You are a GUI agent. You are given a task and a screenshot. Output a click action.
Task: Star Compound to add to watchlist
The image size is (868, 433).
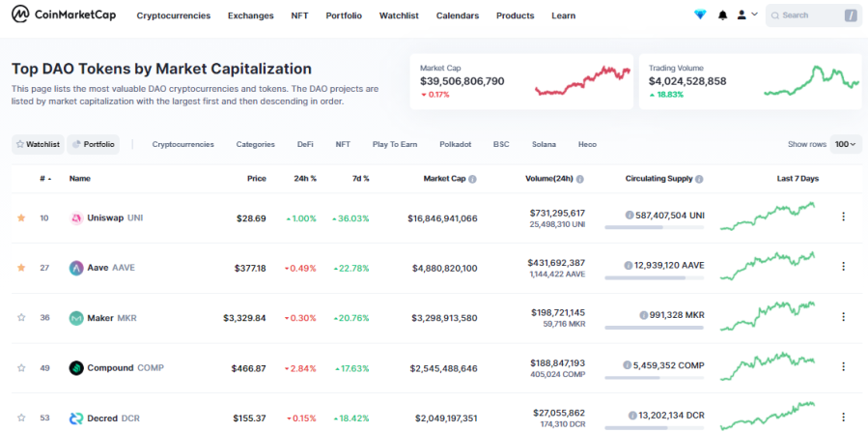[x=21, y=367]
